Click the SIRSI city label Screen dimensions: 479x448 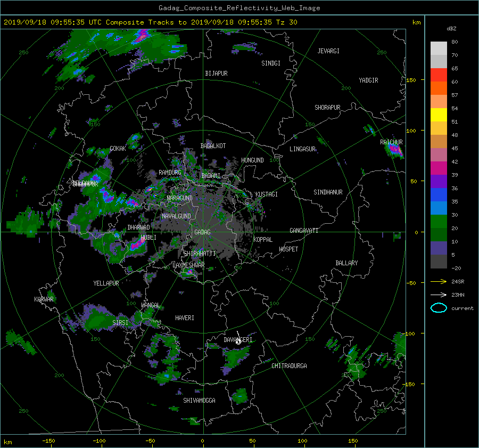(120, 323)
